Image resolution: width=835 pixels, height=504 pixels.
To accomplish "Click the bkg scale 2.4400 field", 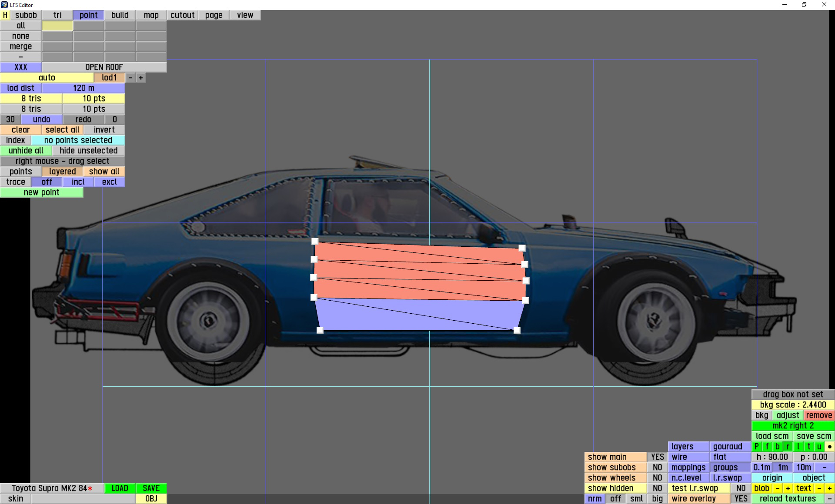I will 793,405.
